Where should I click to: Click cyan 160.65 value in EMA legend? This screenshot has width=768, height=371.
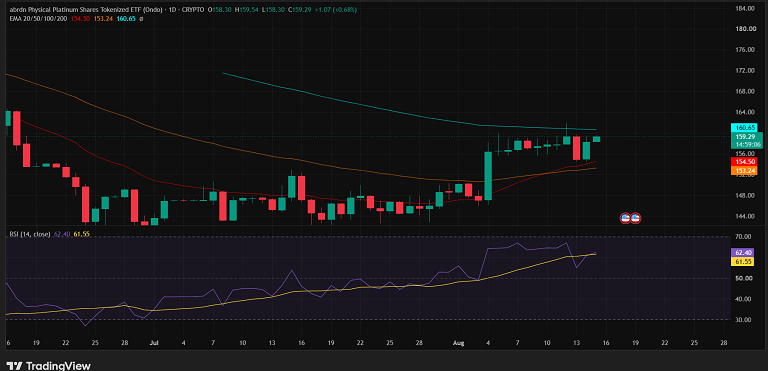coord(126,19)
